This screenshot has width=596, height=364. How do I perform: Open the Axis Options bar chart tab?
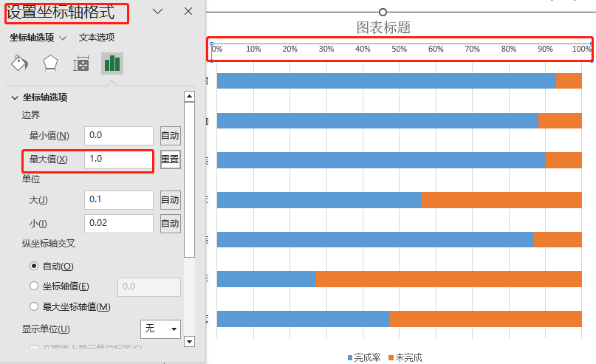(x=112, y=63)
